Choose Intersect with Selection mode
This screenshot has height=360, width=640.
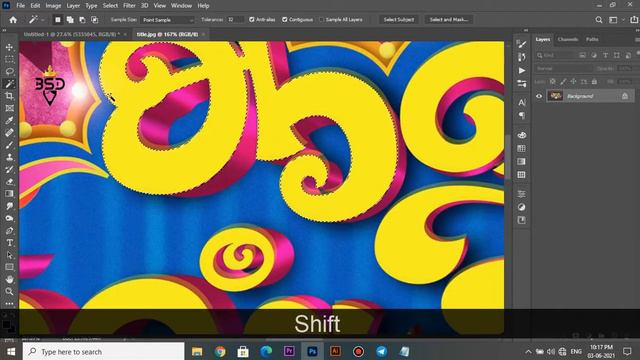point(94,20)
